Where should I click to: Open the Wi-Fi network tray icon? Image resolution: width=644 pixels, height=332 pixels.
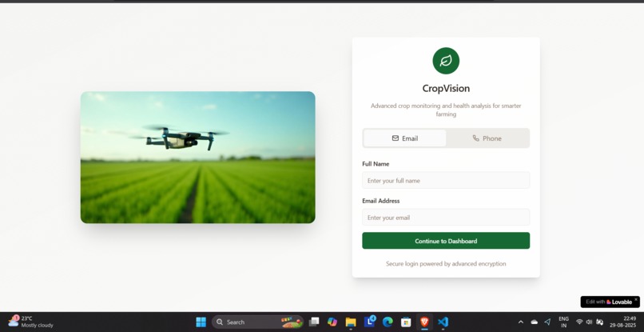coord(579,322)
